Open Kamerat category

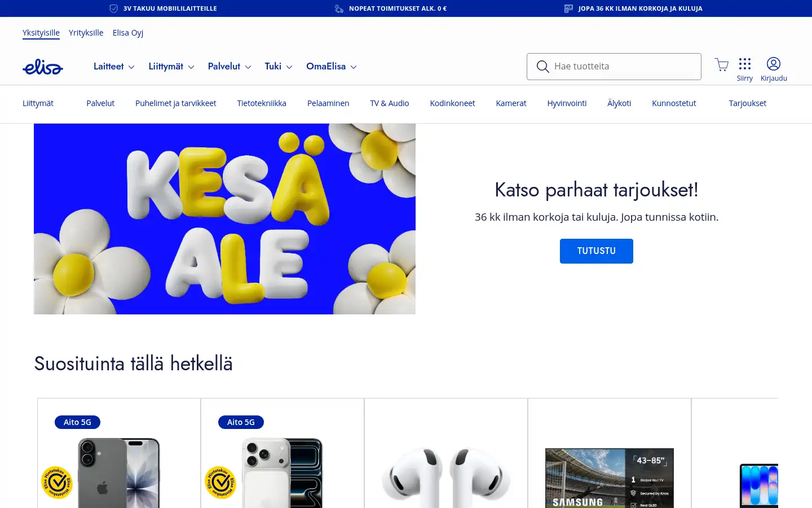click(511, 103)
